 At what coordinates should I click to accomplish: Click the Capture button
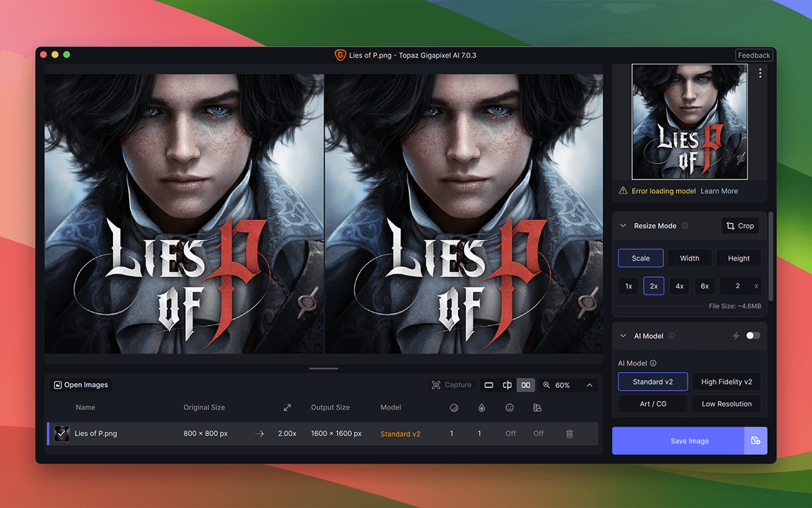[451, 385]
